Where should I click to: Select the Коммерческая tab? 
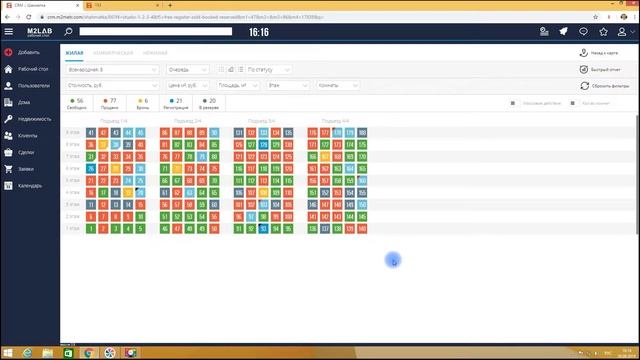[x=113, y=53]
